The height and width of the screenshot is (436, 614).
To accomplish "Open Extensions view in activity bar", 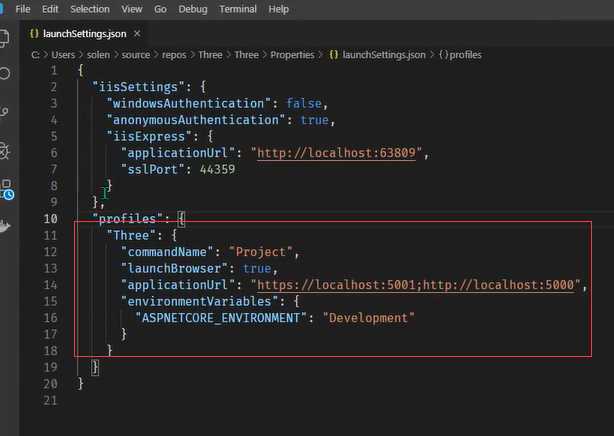I will point(7,189).
